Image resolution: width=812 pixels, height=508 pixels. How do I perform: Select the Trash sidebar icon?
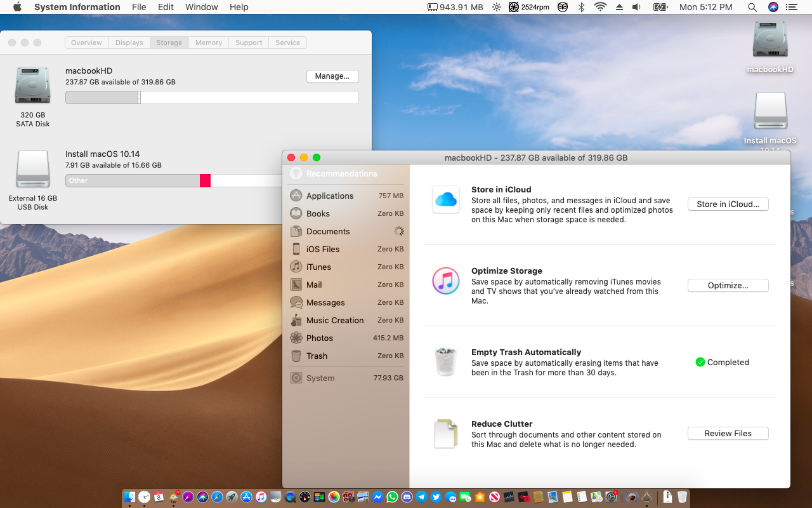coord(296,356)
